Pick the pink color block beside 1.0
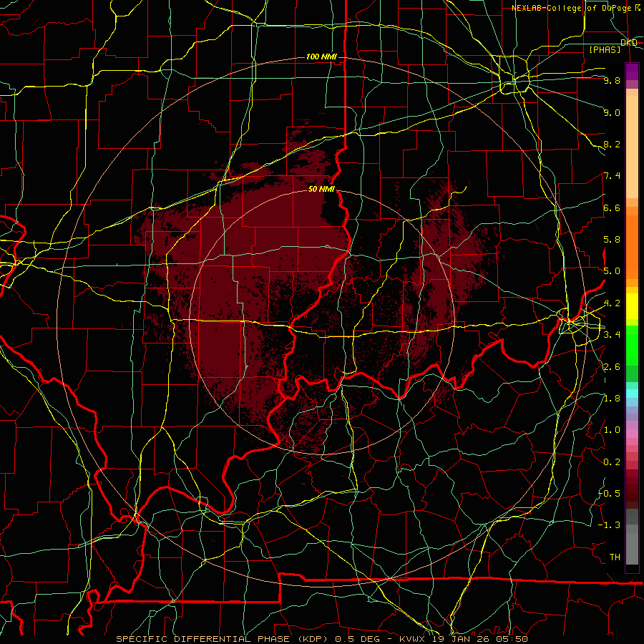 click(x=632, y=433)
